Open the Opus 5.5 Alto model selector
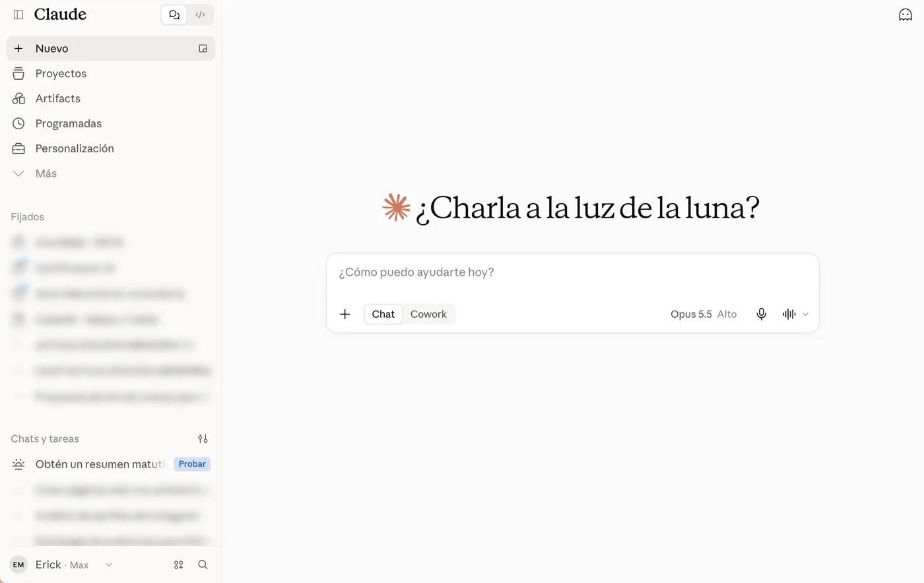 click(x=704, y=314)
